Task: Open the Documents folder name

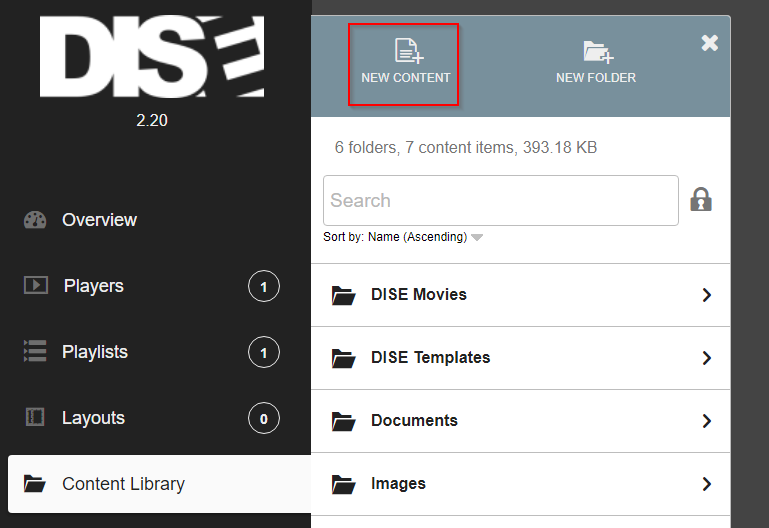Action: [x=414, y=421]
